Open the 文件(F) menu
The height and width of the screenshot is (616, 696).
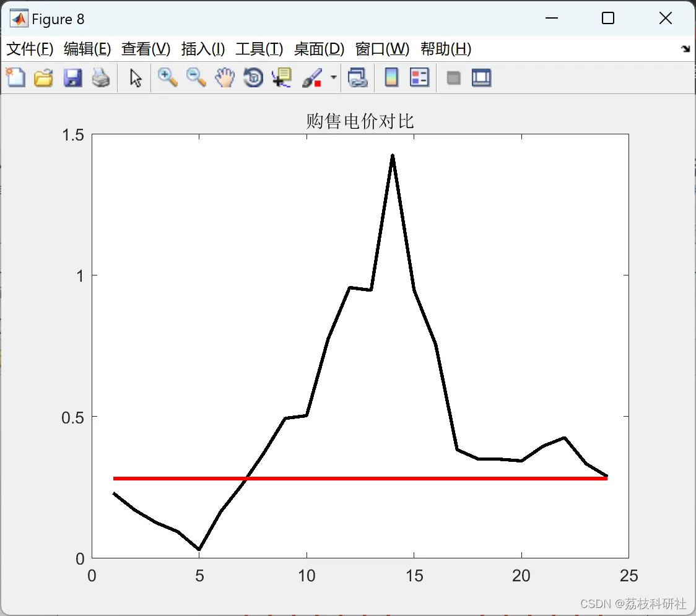[x=30, y=49]
